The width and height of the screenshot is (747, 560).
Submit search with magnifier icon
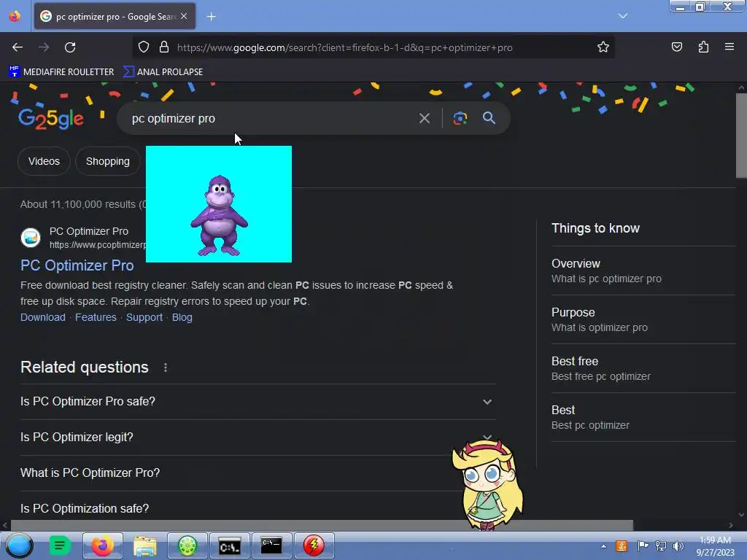coord(489,118)
